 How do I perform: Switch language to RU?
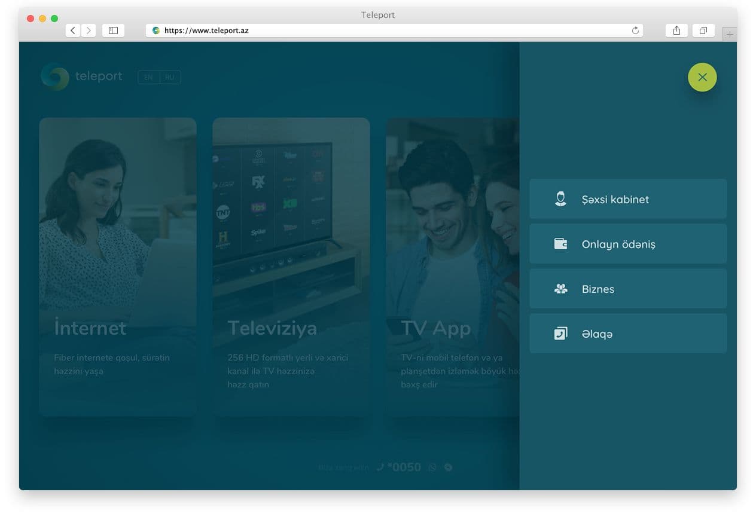click(170, 77)
